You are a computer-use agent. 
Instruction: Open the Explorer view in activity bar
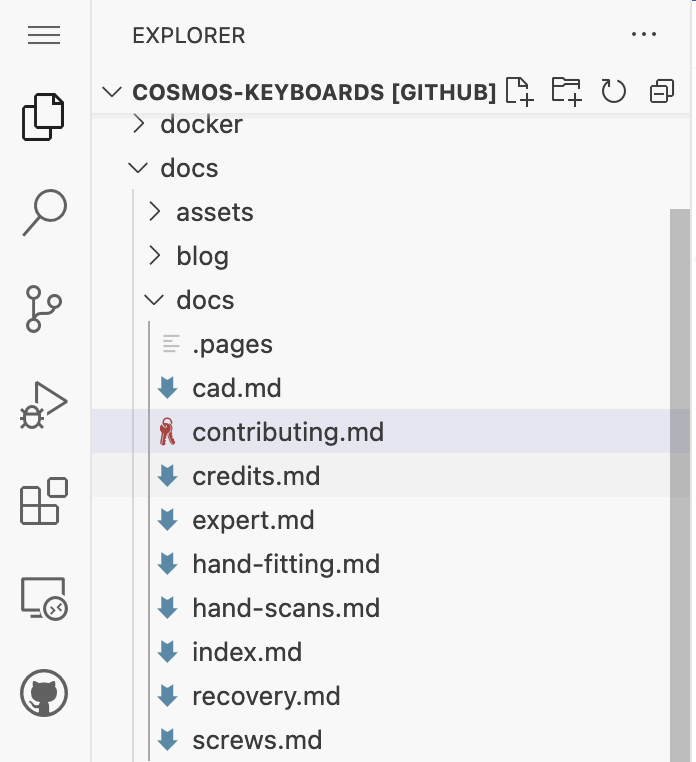pos(43,117)
